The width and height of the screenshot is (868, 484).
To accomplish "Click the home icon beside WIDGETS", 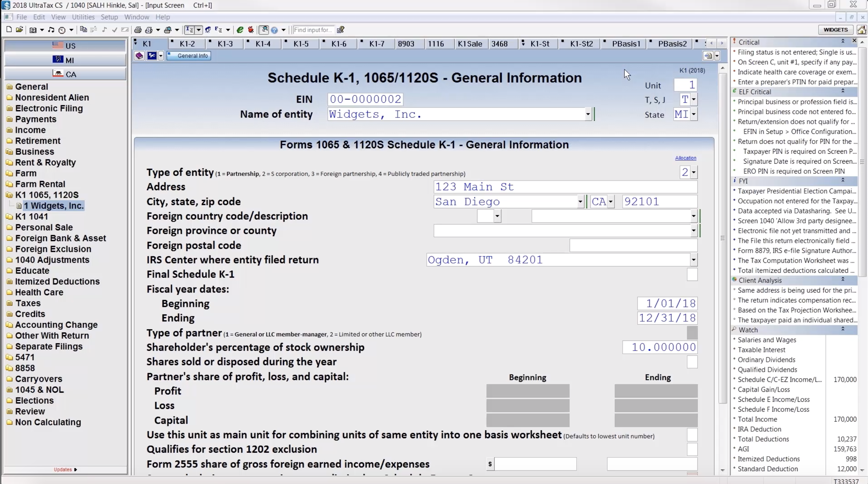I will (861, 30).
